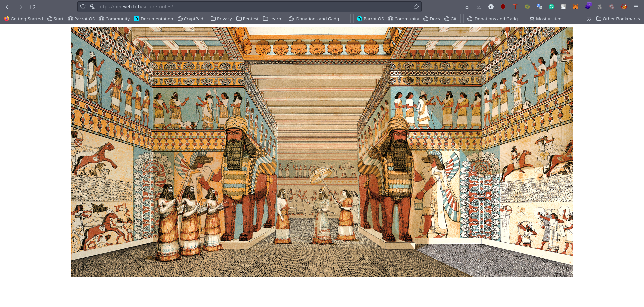
Task: Open Parrot OS bookmark next to Start
Action: click(x=81, y=19)
